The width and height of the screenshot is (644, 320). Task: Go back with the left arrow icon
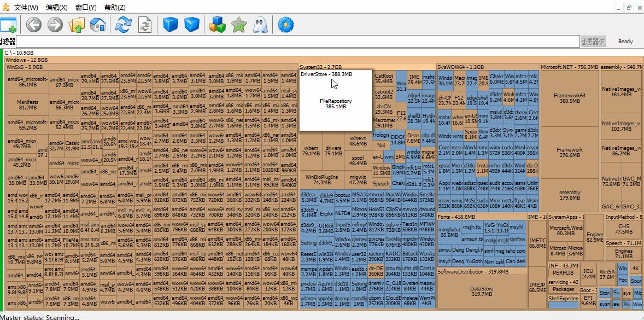34,25
